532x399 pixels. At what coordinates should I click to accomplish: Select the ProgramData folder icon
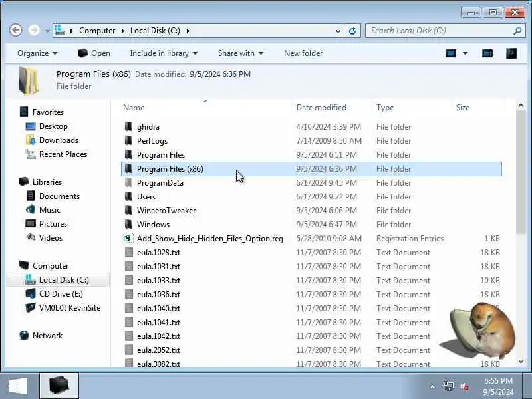coord(128,182)
